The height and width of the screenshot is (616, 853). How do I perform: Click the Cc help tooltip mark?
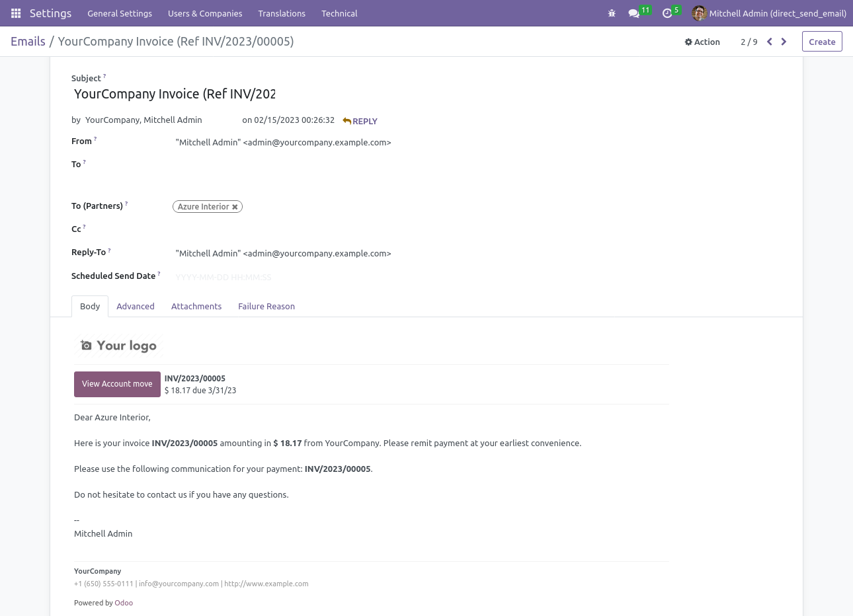[x=84, y=227]
